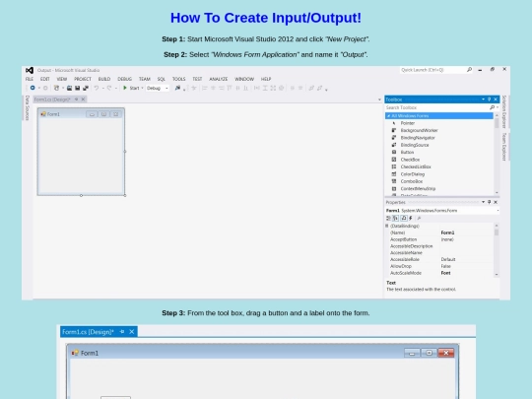Select the BindingSource control in Toolbox
This screenshot has width=532, height=399.
439,145
